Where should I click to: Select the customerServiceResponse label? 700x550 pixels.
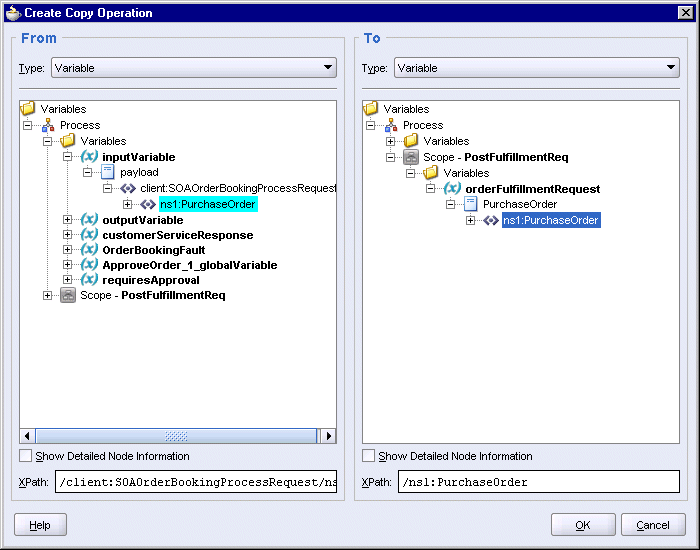178,235
